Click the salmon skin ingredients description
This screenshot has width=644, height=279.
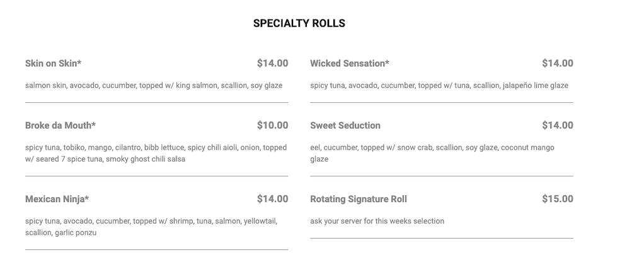tap(154, 85)
